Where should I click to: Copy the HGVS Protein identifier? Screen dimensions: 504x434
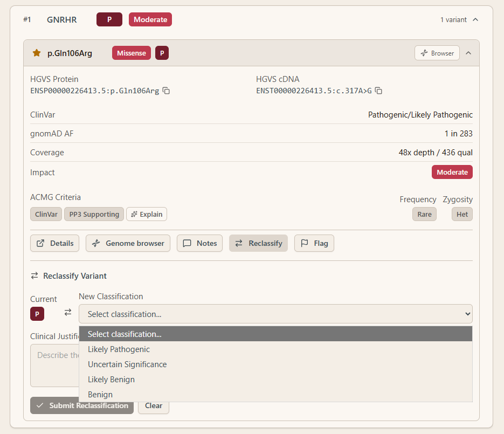[x=166, y=91]
